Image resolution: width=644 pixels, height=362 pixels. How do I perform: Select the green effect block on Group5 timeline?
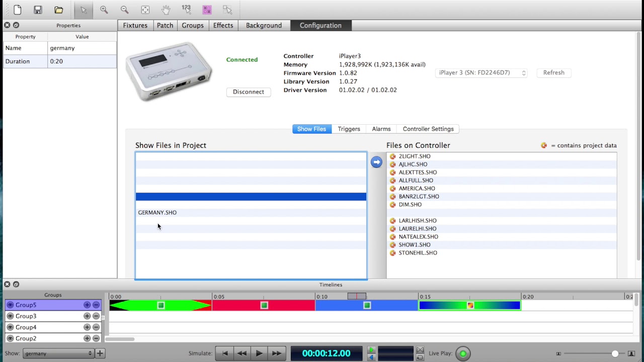click(x=160, y=305)
